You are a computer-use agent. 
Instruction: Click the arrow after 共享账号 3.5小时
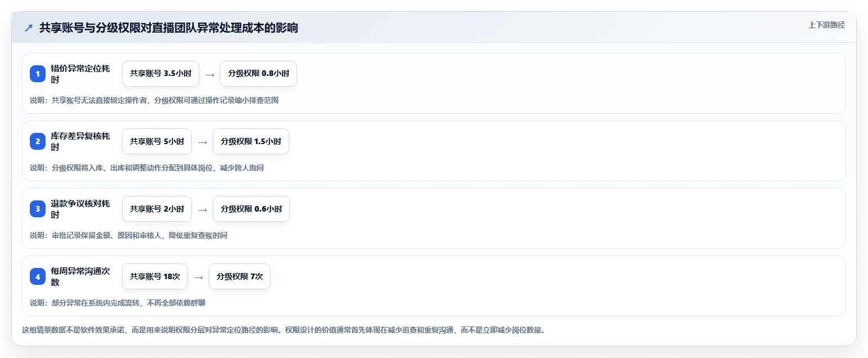[210, 74]
